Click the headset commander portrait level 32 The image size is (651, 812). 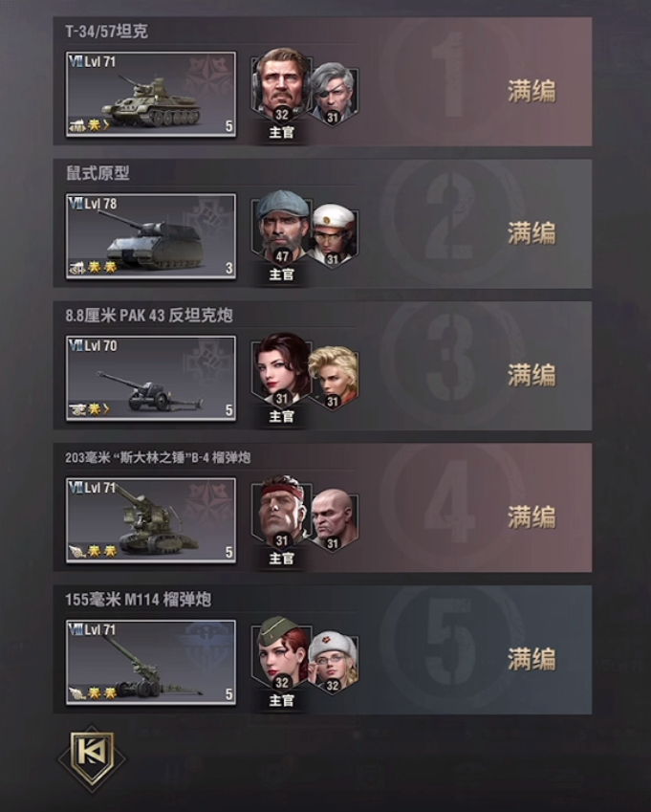[281, 85]
